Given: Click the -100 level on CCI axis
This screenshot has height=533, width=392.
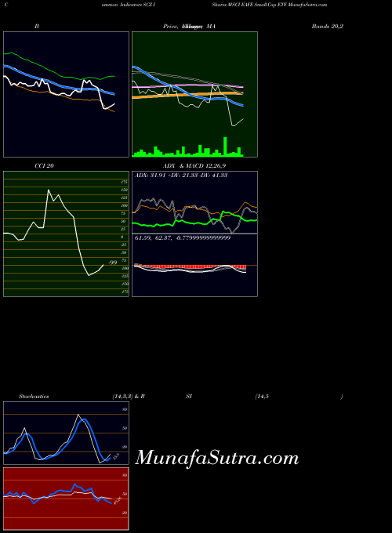Looking at the screenshot, I should 124,268.
